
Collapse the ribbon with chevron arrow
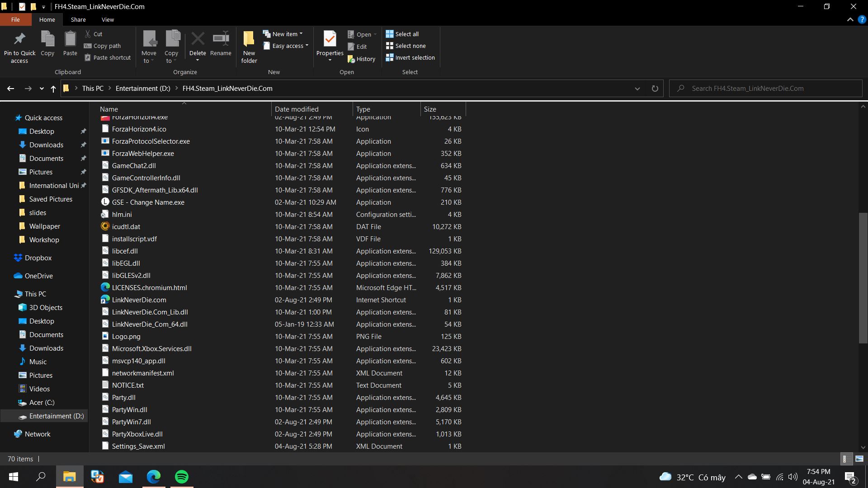pyautogui.click(x=850, y=19)
